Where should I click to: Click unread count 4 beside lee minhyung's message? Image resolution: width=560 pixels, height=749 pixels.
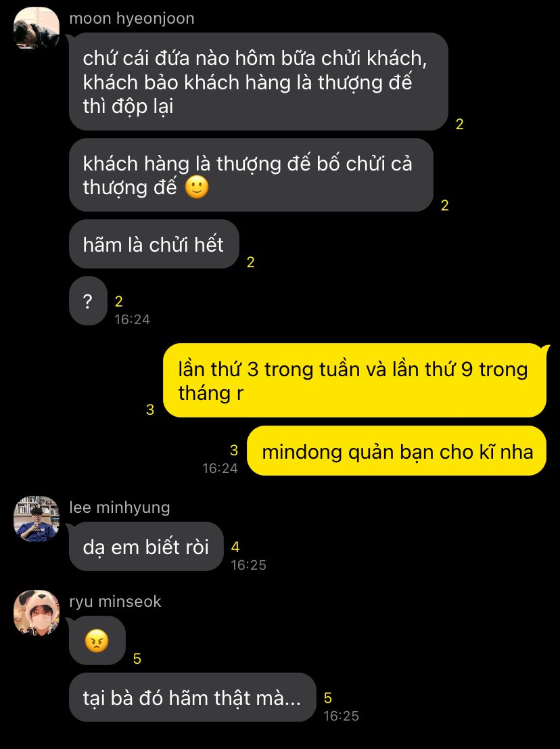(x=235, y=547)
